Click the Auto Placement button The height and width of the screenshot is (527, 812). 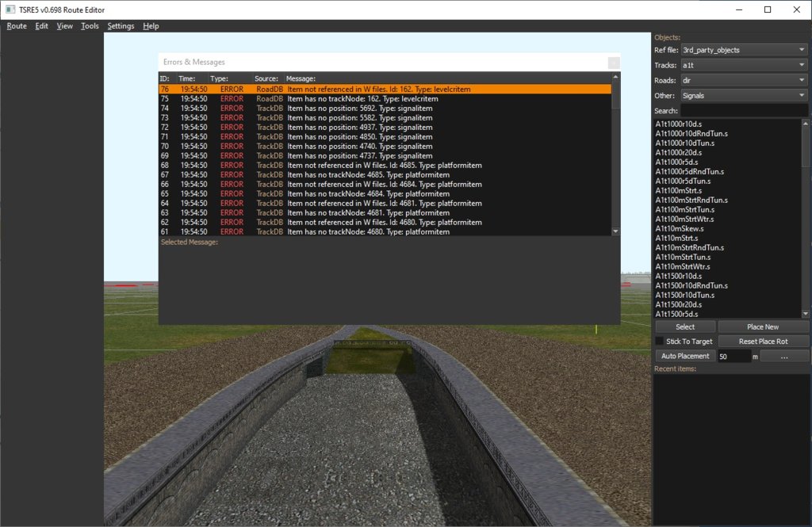click(685, 356)
